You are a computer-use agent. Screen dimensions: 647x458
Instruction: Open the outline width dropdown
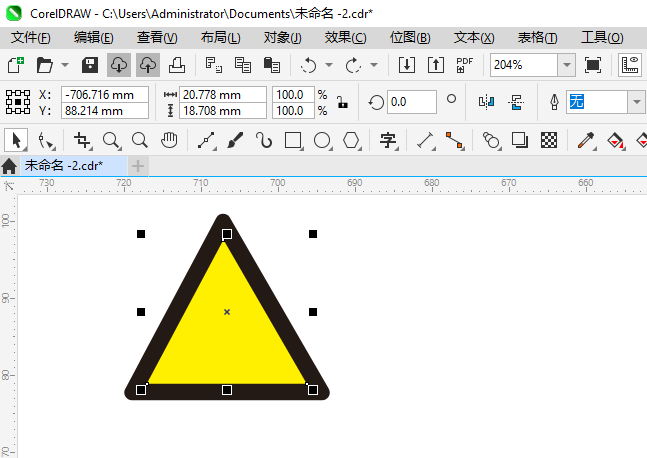637,102
